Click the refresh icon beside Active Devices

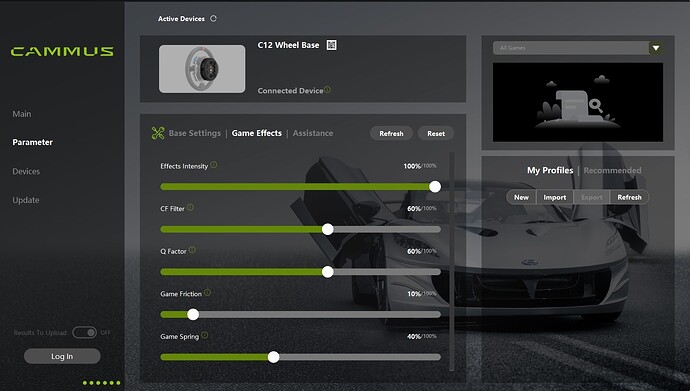(213, 18)
